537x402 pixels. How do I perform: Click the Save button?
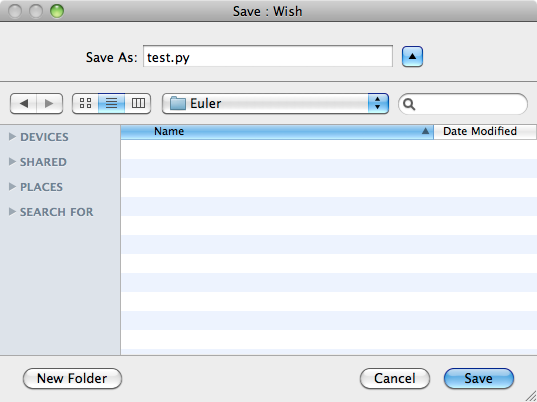tap(479, 378)
